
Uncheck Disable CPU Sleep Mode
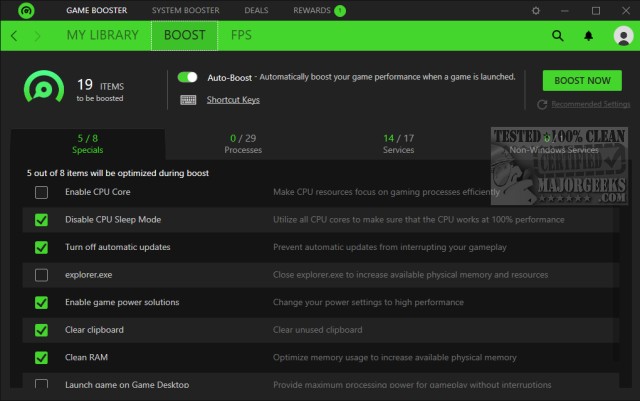tap(41, 220)
